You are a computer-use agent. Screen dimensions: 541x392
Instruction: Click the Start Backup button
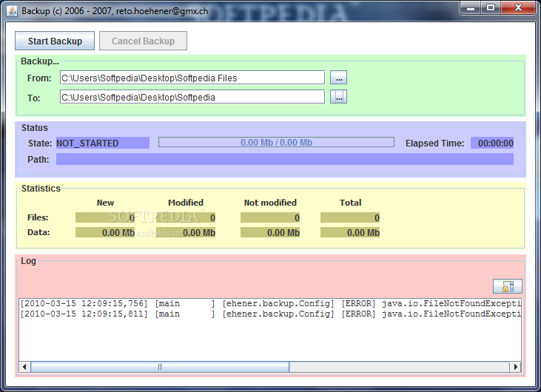[x=55, y=41]
